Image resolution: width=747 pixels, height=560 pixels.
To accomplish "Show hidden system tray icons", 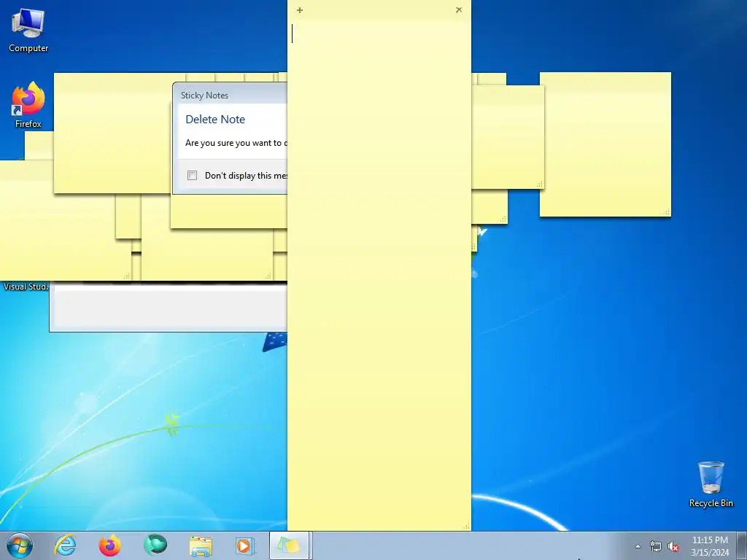I will (x=638, y=546).
